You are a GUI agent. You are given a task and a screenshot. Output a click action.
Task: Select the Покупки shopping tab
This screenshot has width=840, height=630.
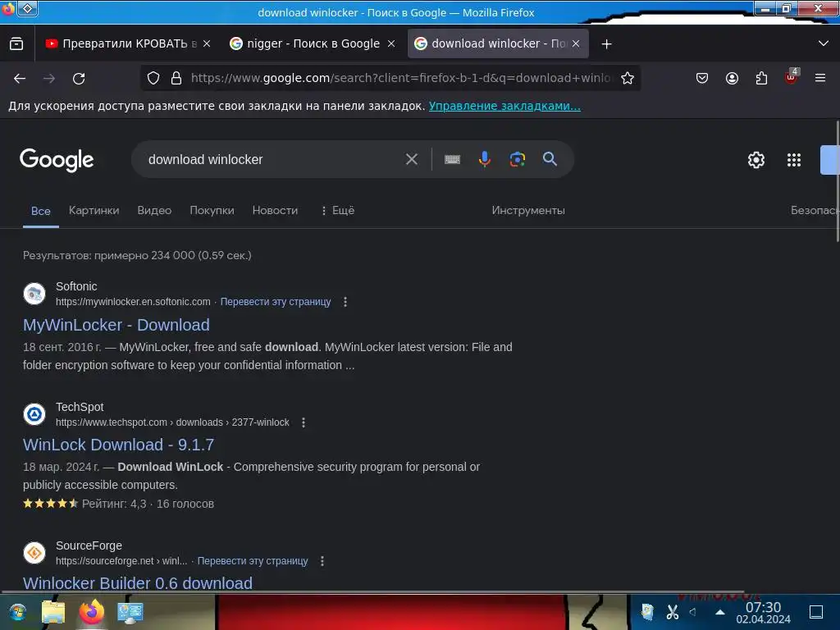pyautogui.click(x=212, y=210)
